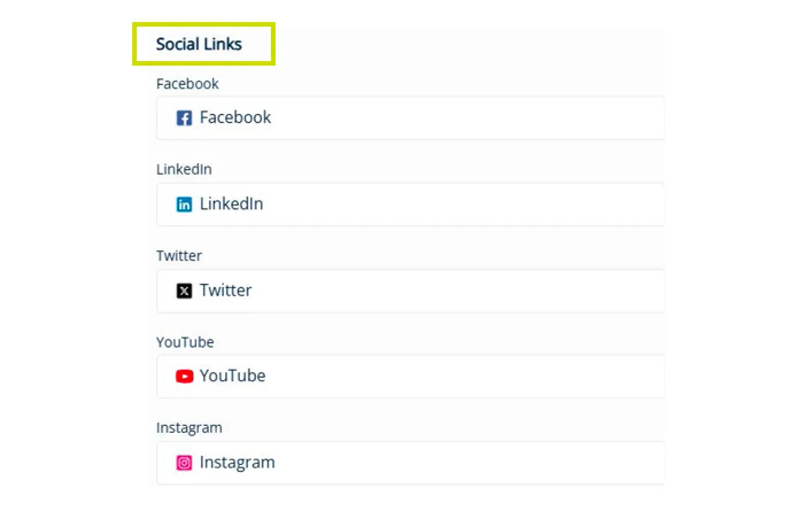The image size is (812, 514).
Task: Click the YouTube field label above input
Action: click(x=185, y=342)
